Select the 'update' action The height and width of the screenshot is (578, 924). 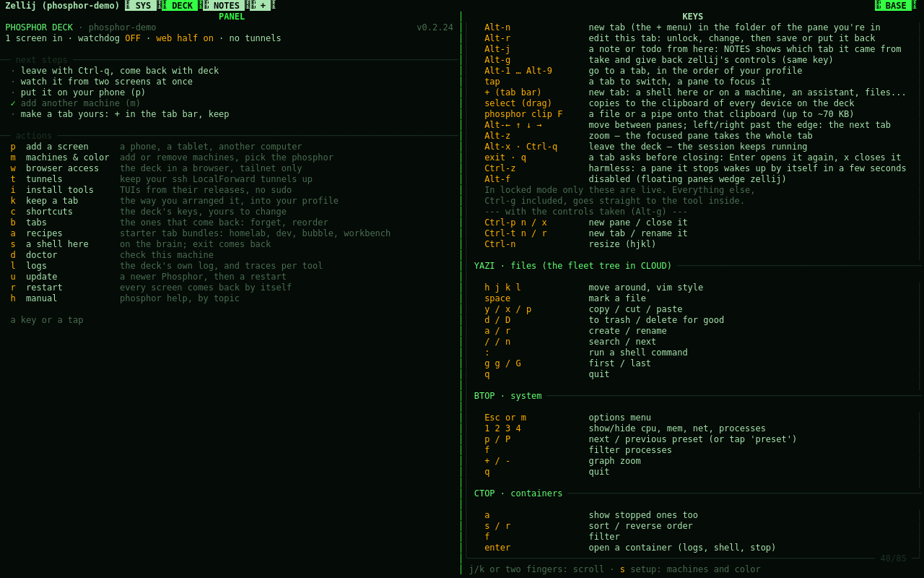(148, 277)
